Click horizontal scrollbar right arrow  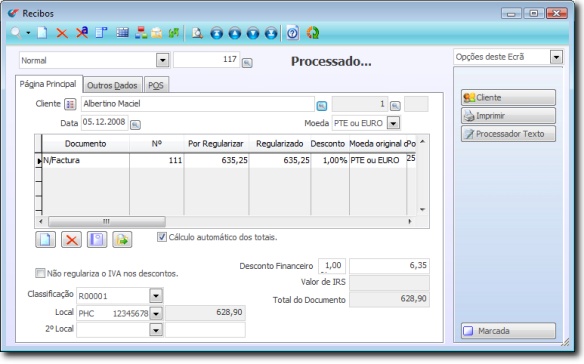[410, 221]
